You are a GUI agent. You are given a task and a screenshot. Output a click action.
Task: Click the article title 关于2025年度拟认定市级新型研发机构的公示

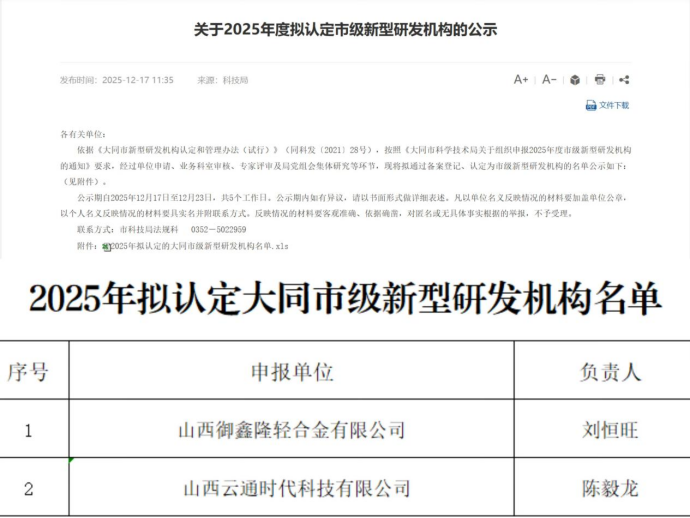[345, 30]
